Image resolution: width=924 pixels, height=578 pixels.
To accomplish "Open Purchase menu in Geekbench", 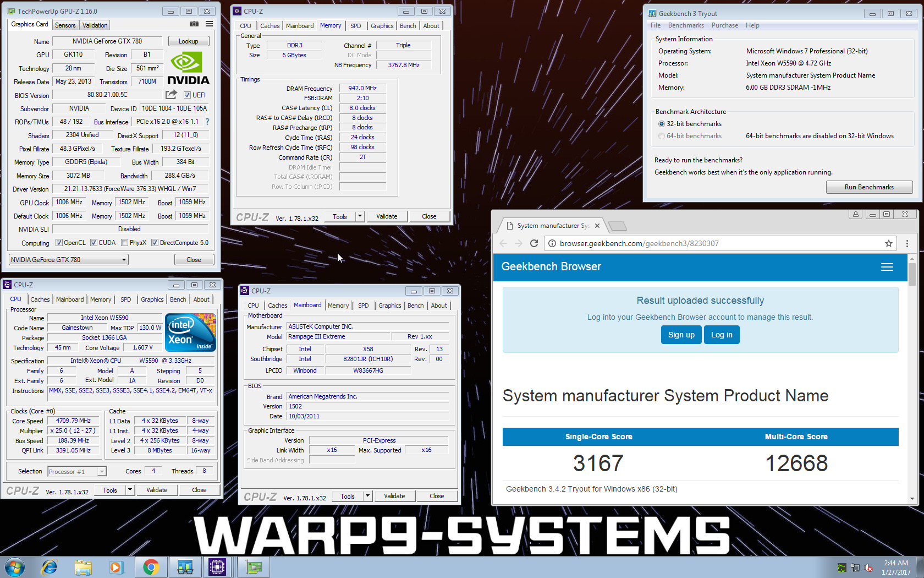I will (x=725, y=25).
